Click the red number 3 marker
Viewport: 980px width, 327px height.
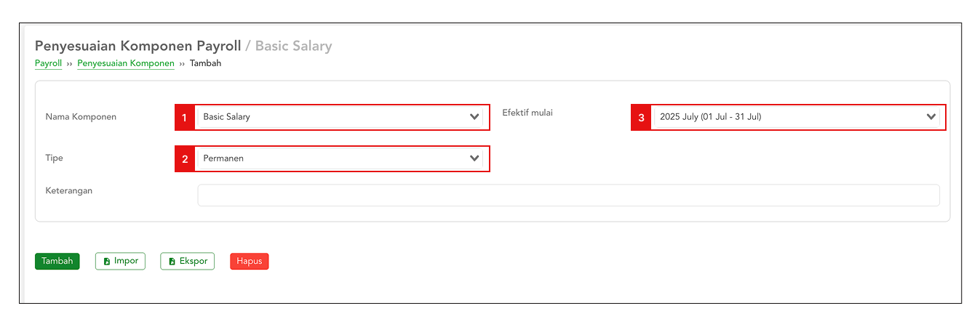tap(641, 117)
